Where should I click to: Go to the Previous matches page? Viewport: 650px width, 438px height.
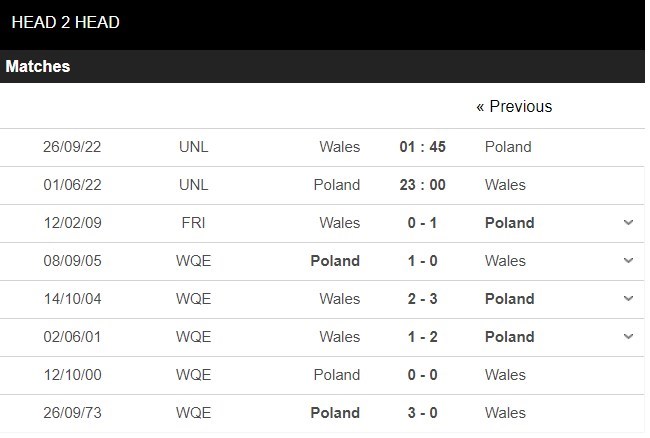click(x=514, y=107)
